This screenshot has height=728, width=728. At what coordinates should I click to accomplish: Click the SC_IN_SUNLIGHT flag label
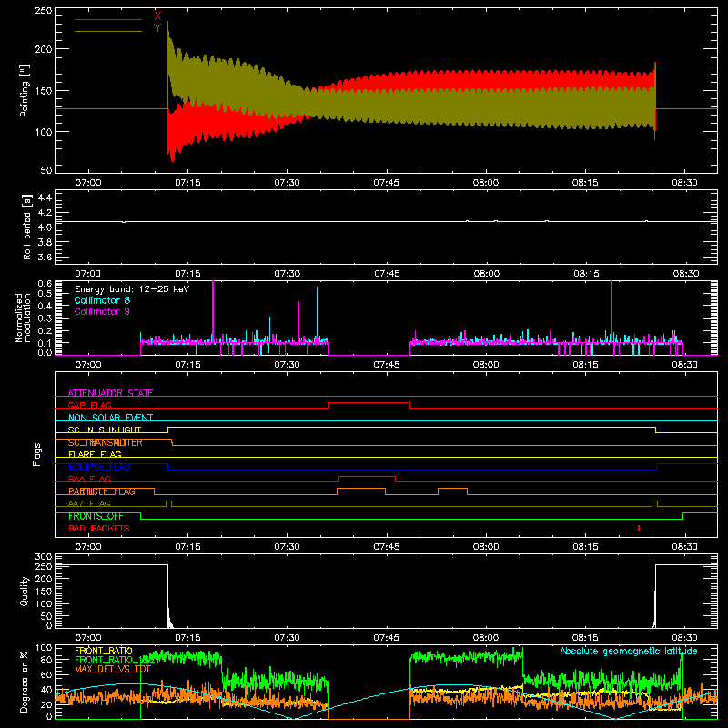[105, 430]
